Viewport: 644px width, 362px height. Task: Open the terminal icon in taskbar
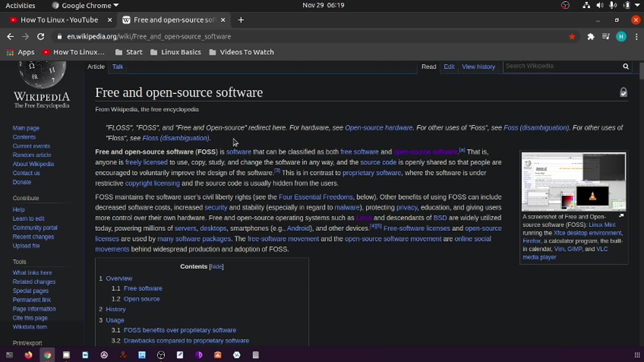9,355
